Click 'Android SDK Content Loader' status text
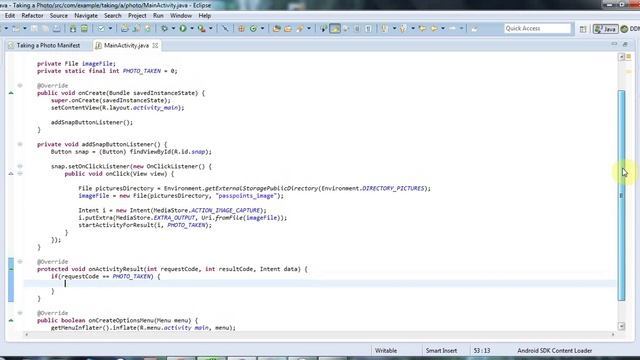640x360 pixels. tap(554, 351)
